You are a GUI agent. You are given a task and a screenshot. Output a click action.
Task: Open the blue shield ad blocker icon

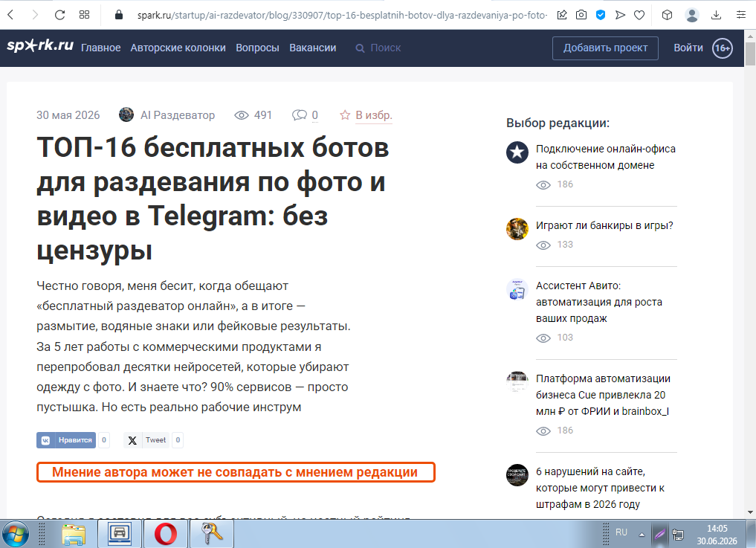601,15
